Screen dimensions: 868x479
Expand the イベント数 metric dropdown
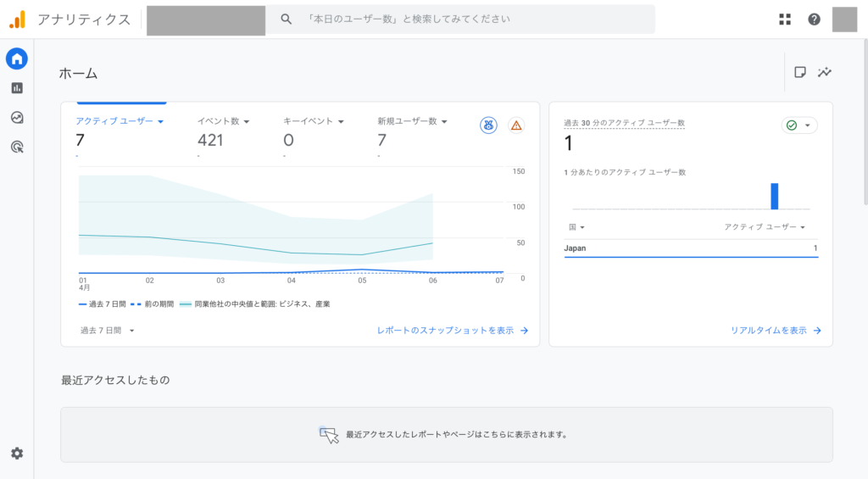point(247,121)
